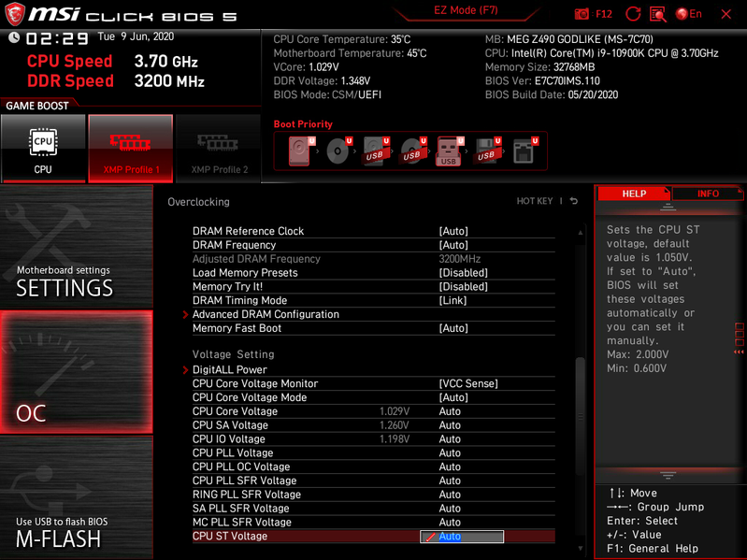Switch to EZ Mode (F7)

point(466,10)
